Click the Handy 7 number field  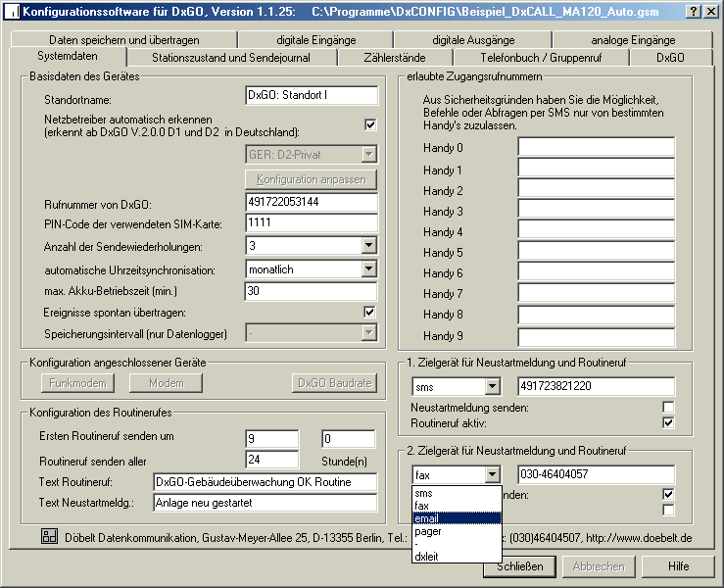click(596, 293)
